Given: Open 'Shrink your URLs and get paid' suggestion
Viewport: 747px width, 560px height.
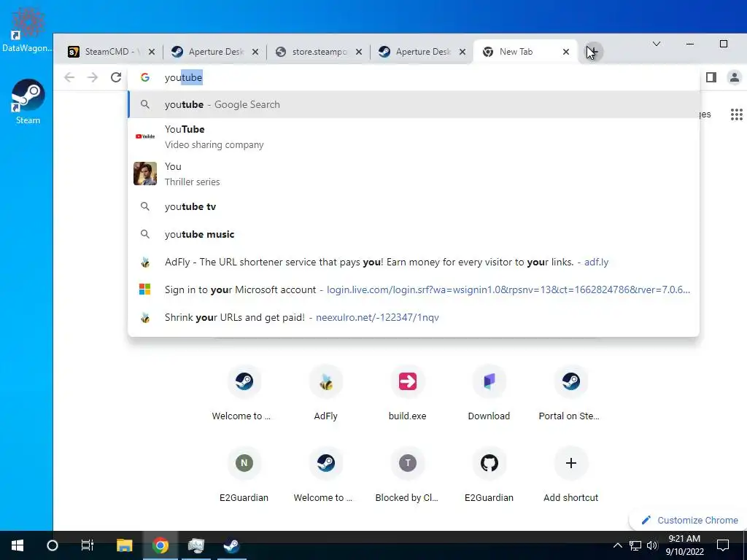Looking at the screenshot, I should tap(414, 317).
